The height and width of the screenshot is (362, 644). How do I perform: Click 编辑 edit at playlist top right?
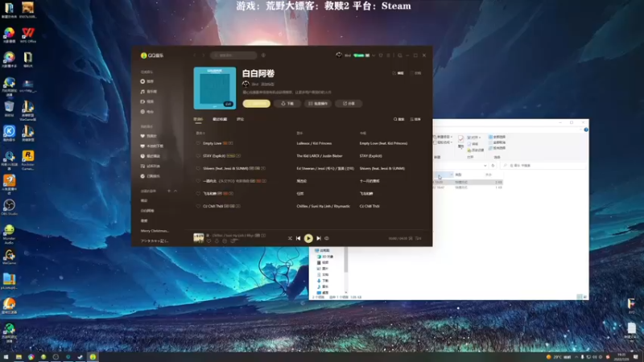pyautogui.click(x=398, y=73)
